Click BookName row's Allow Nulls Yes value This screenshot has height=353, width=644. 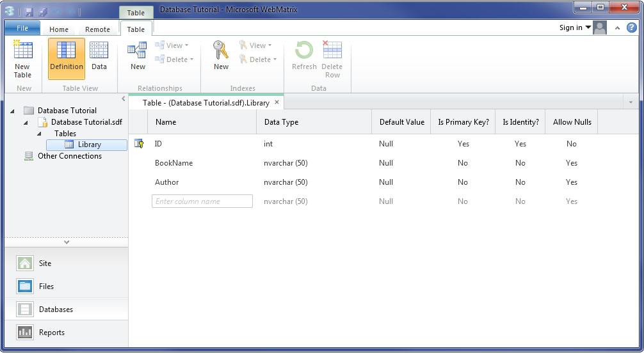571,163
